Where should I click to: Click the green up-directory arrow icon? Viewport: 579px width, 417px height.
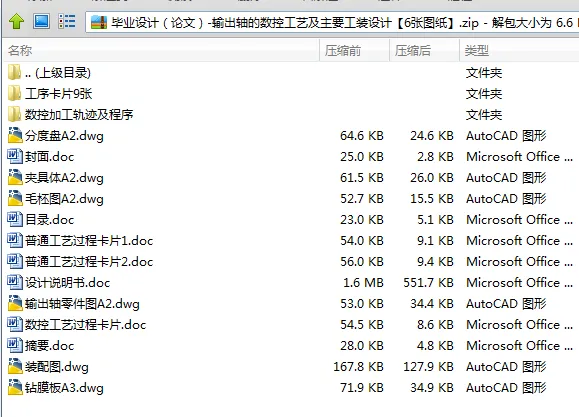pyautogui.click(x=16, y=21)
